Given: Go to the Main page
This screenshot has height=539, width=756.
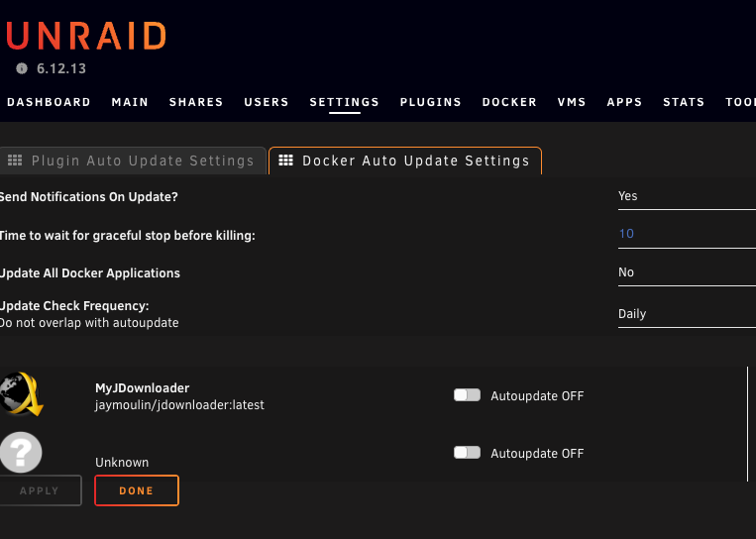Looking at the screenshot, I should coord(130,102).
